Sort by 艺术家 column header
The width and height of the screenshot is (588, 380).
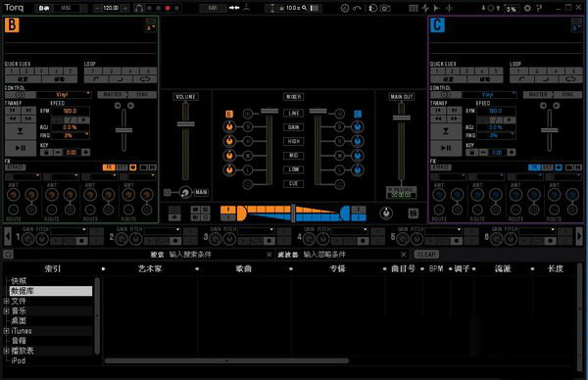pos(150,268)
